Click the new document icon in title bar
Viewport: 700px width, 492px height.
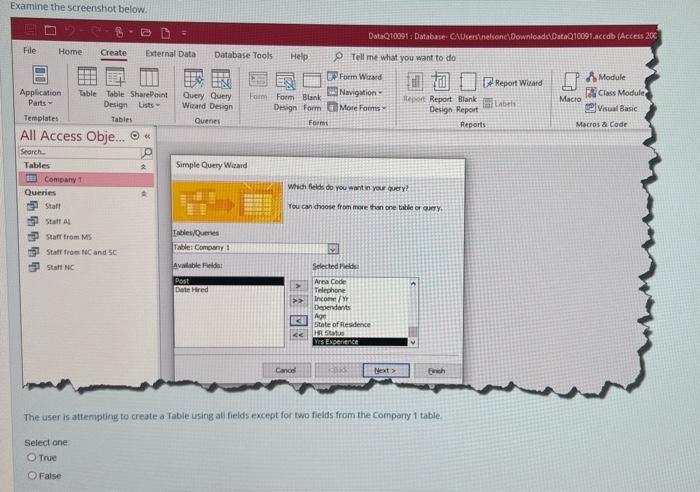166,33
